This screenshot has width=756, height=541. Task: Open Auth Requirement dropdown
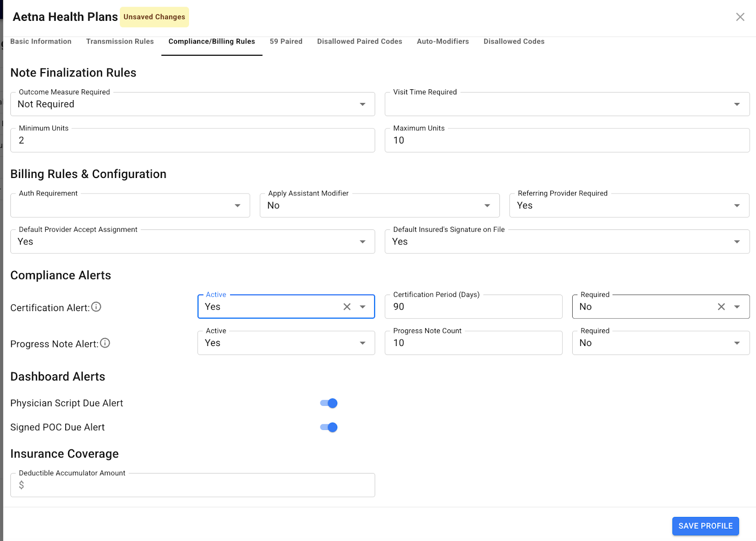(130, 205)
